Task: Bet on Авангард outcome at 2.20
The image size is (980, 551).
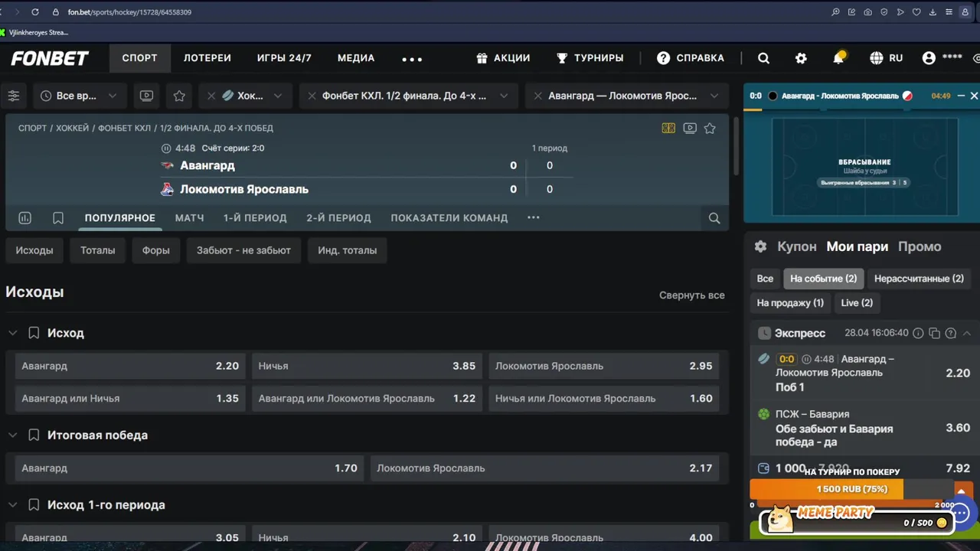Action: click(130, 366)
